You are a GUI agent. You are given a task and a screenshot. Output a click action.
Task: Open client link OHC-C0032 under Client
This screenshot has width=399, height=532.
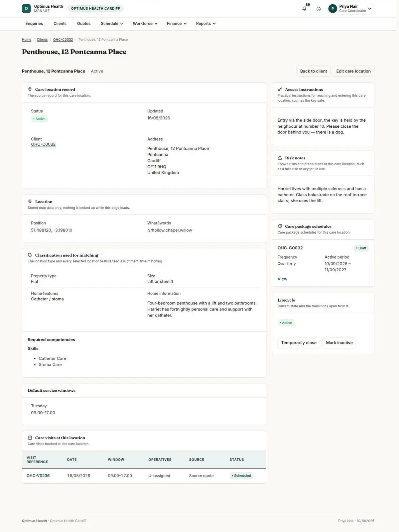coord(43,144)
